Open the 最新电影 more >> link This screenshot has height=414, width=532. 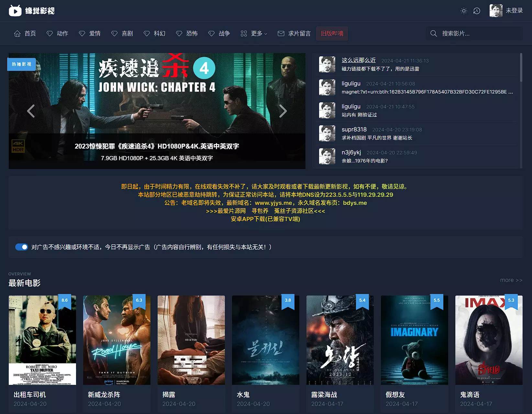511,280
